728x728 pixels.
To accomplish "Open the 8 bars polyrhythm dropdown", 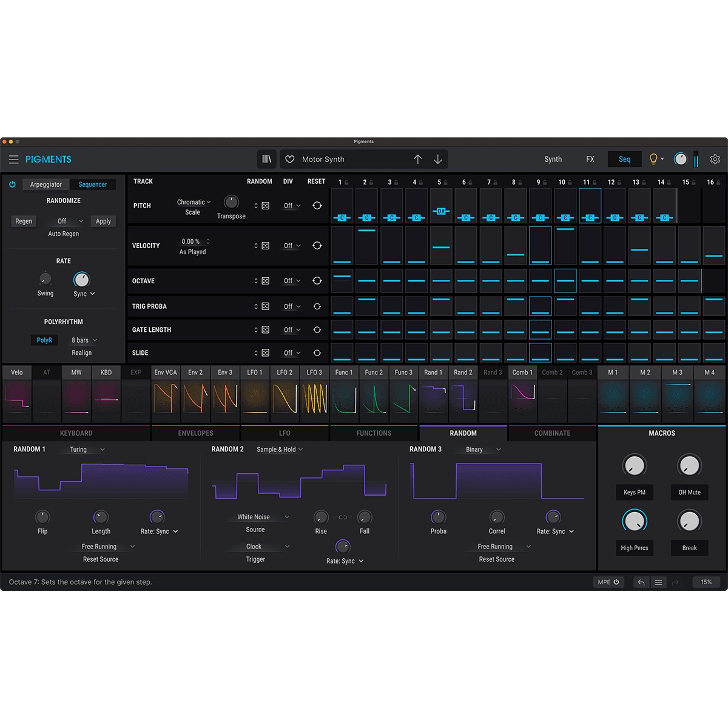I will pyautogui.click(x=84, y=340).
